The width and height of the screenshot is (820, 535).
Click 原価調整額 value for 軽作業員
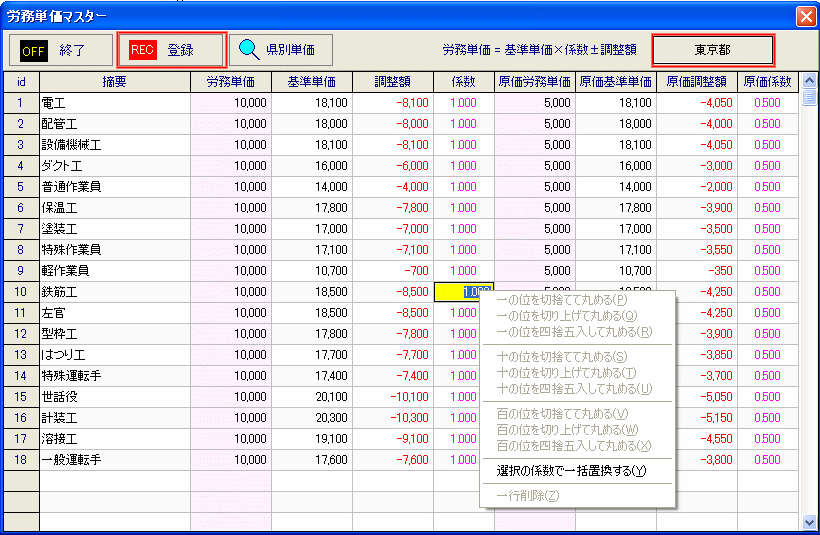(x=696, y=270)
